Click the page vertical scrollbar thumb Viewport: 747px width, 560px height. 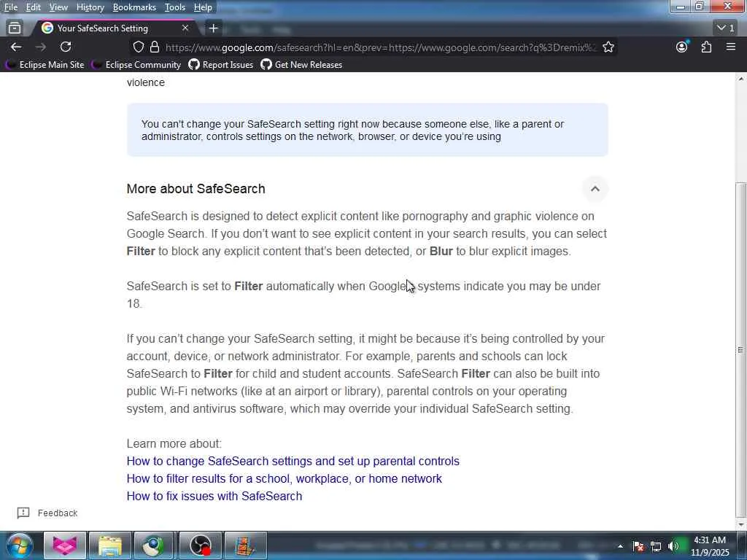point(740,350)
